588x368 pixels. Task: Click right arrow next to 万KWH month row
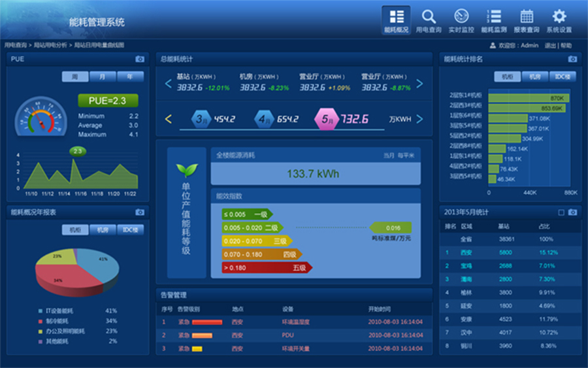[x=419, y=119]
